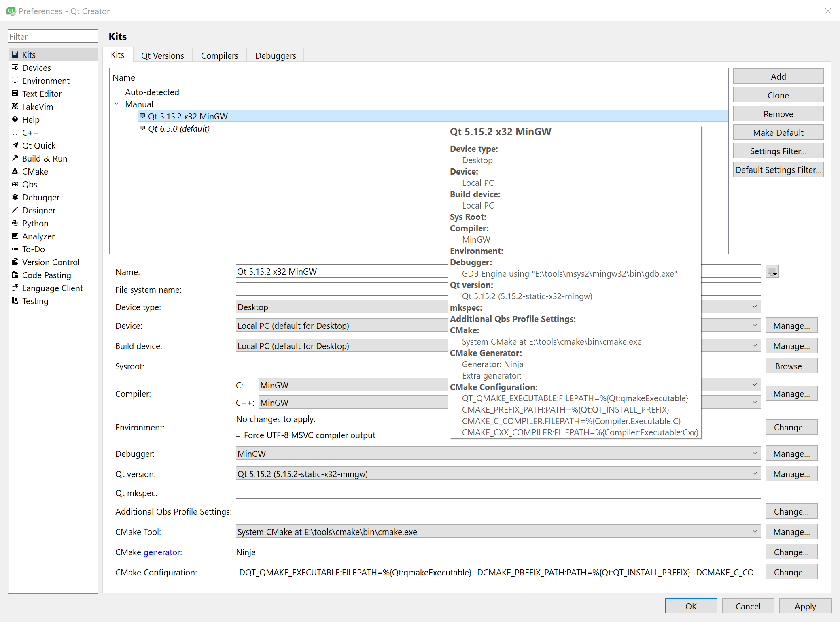The width and height of the screenshot is (840, 622).
Task: Change Additional Qbs Profile Settings
Action: (x=791, y=511)
